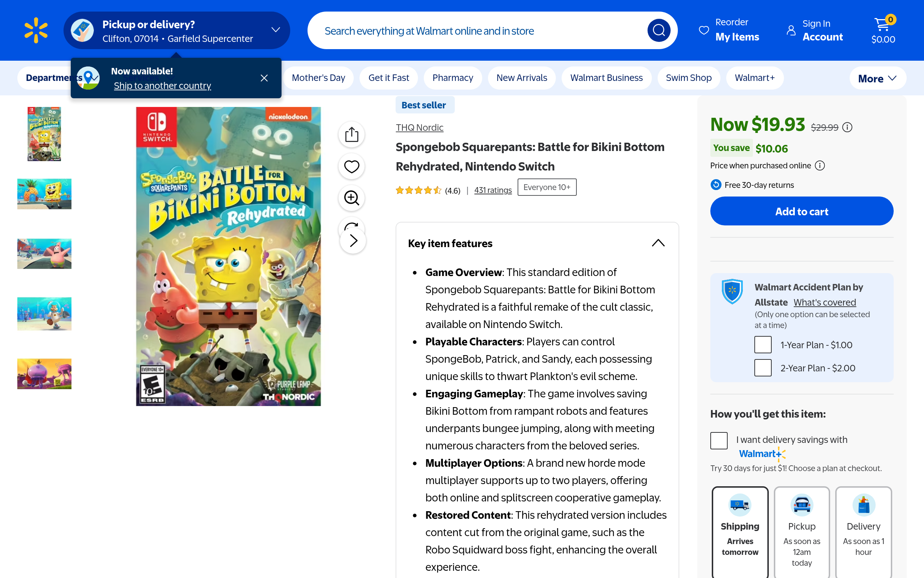Open info icon next to $29.99 price
Screen dimensions: 924x578
[x=847, y=127]
